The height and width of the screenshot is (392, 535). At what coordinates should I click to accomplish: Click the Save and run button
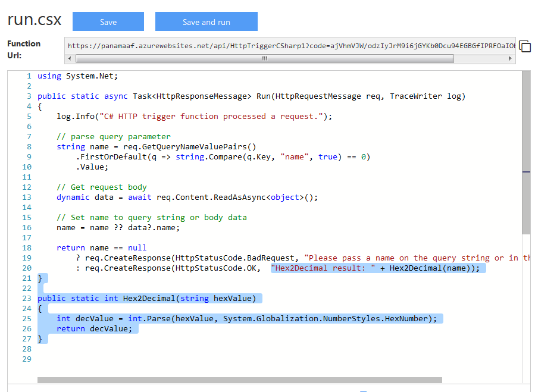pos(206,22)
